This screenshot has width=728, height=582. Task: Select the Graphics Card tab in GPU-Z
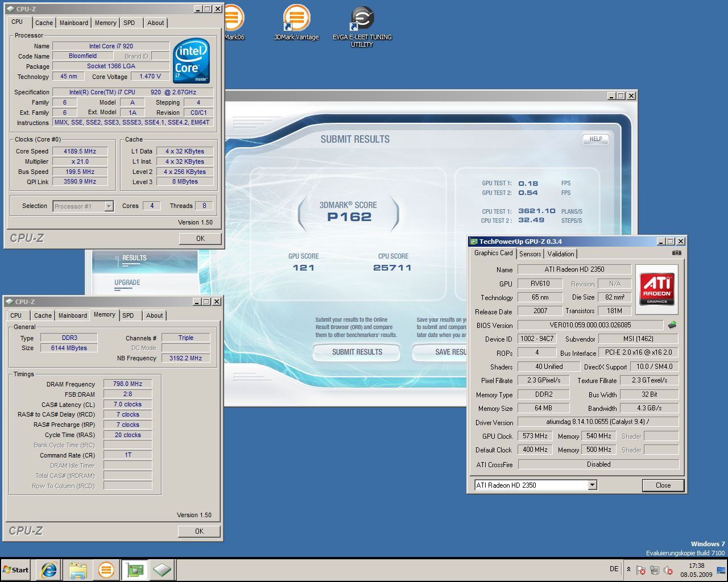pos(494,253)
